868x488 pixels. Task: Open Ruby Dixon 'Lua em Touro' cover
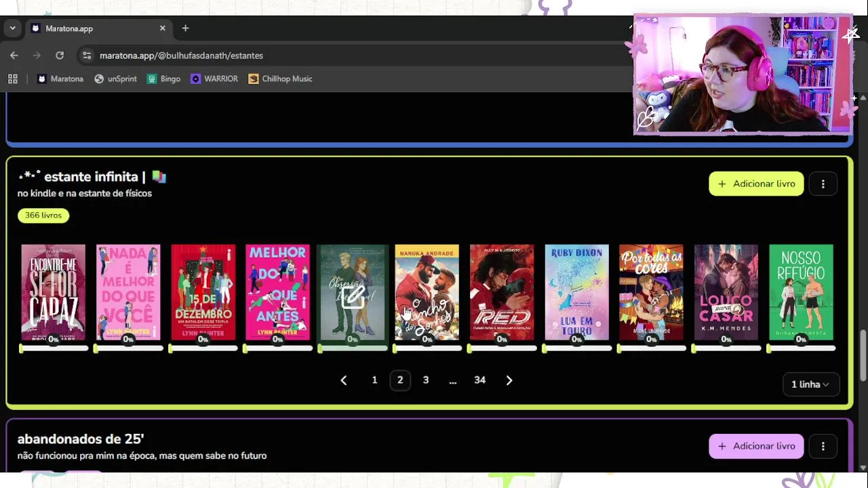576,292
